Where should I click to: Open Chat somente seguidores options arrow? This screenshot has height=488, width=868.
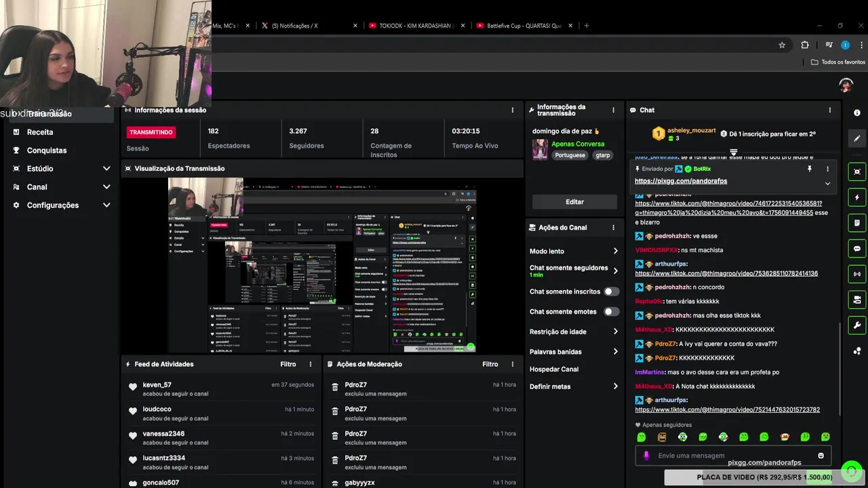tap(615, 270)
